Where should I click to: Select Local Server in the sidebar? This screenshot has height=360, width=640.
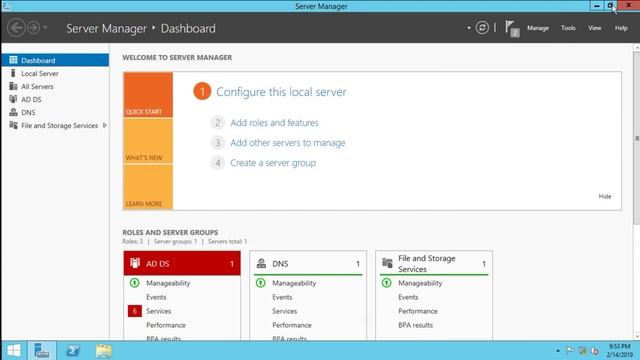(x=55, y=73)
